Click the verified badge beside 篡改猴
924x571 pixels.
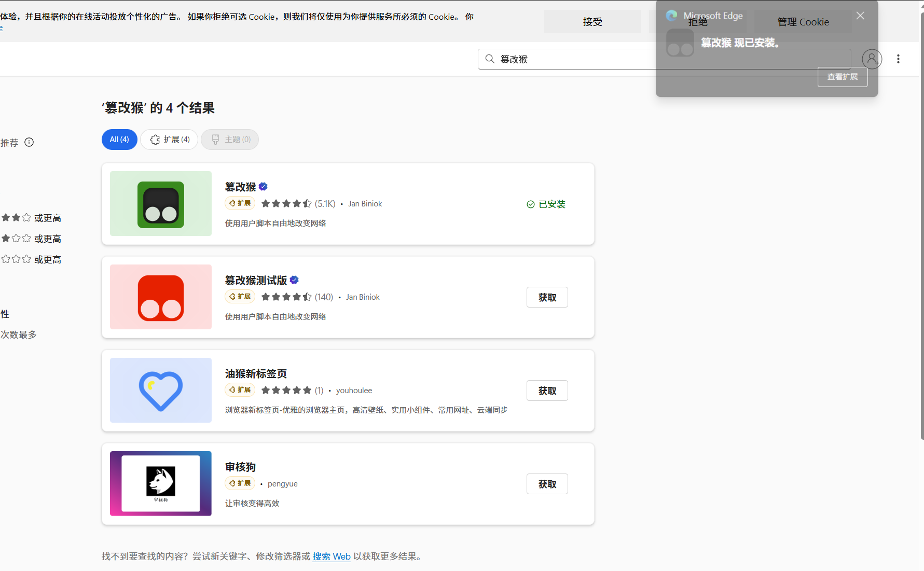[263, 187]
